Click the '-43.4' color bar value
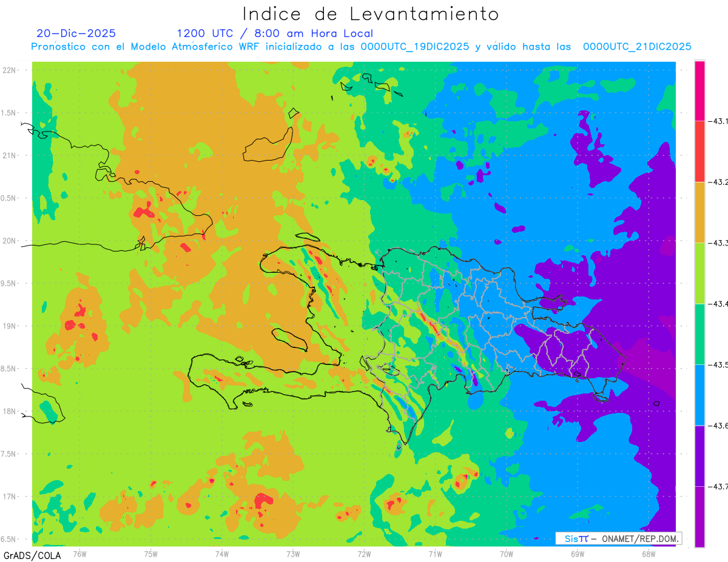The image size is (728, 562). [x=718, y=304]
